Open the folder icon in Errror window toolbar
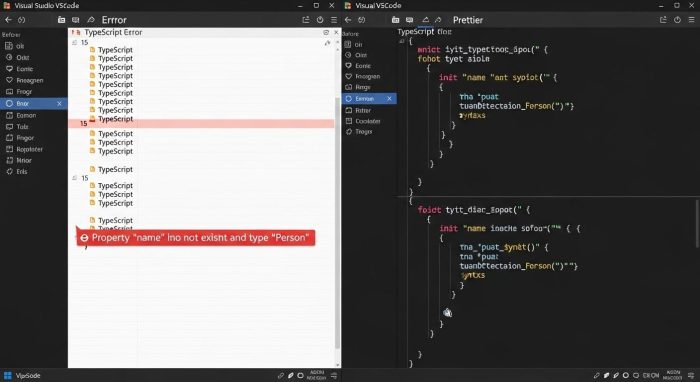 (61, 20)
